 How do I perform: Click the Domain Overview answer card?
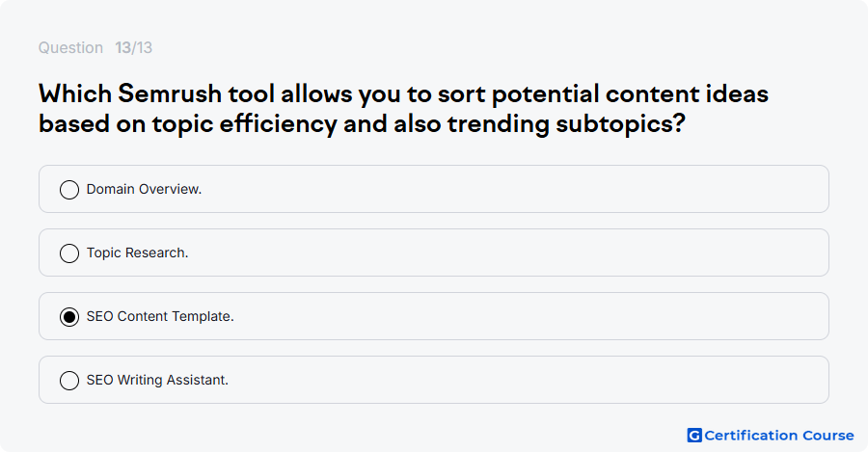[434, 189]
